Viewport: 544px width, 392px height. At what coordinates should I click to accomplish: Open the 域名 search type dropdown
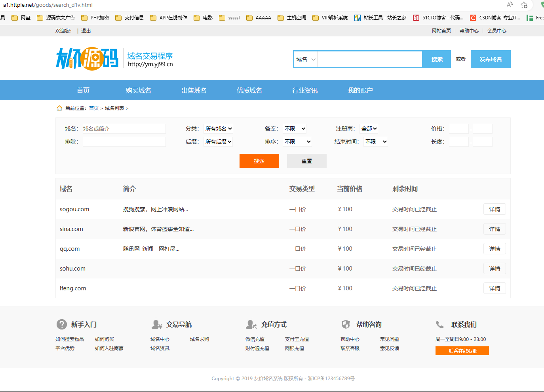point(306,59)
